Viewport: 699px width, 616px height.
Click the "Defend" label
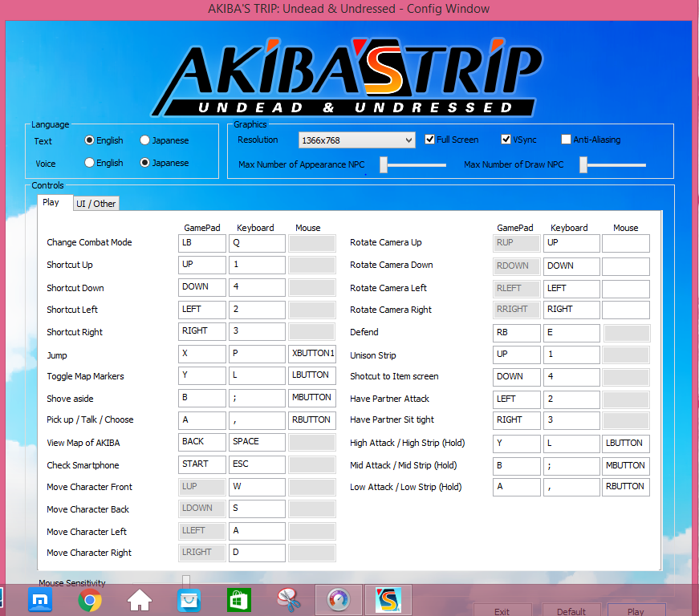pos(364,332)
